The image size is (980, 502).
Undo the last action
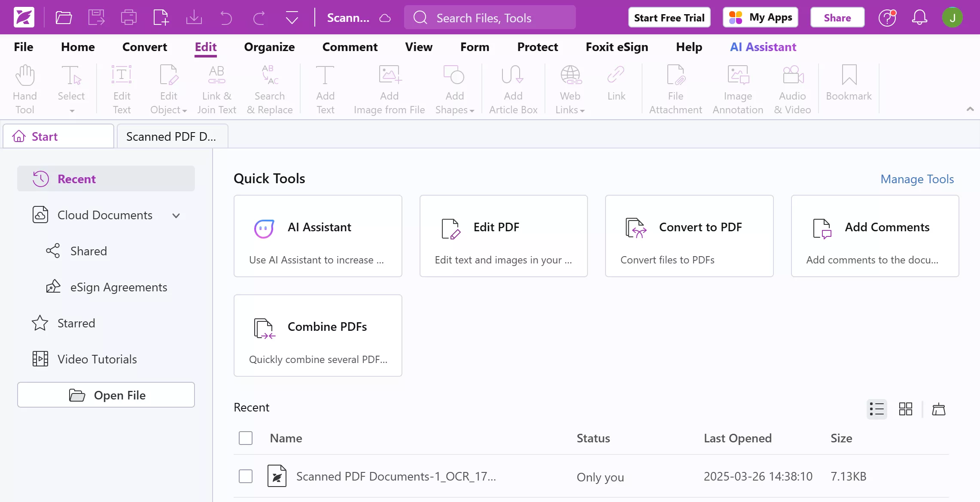(x=226, y=18)
